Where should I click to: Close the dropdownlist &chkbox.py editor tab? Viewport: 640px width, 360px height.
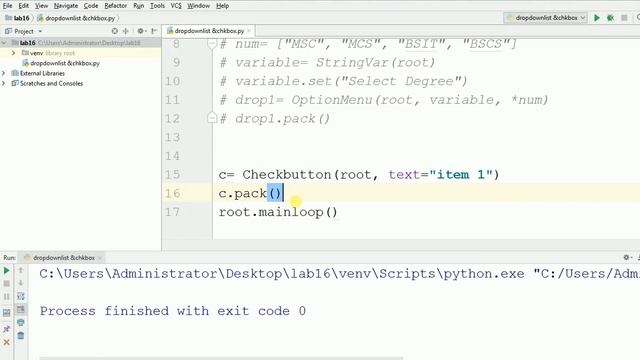point(249,31)
